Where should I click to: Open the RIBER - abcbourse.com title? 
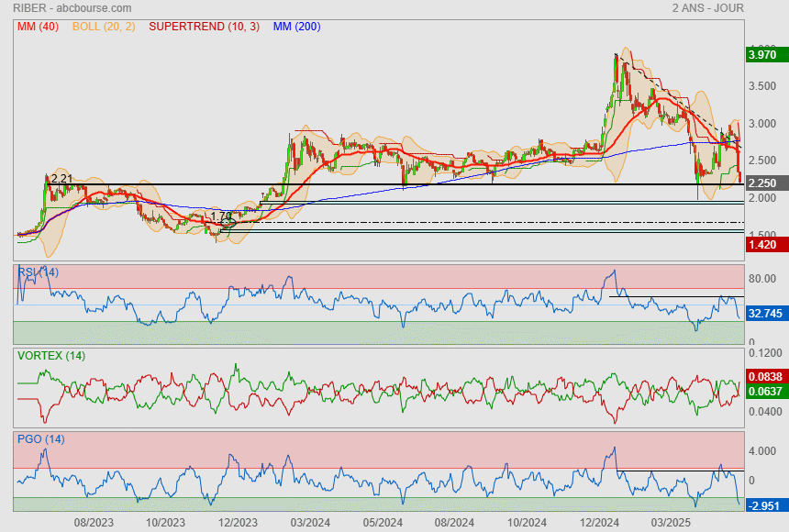coord(70,8)
